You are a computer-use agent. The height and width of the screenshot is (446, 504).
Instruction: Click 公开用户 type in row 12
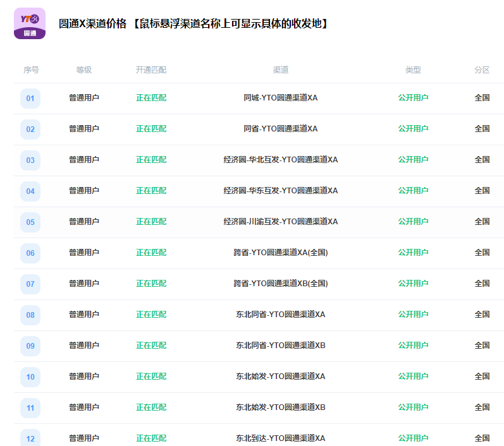413,438
